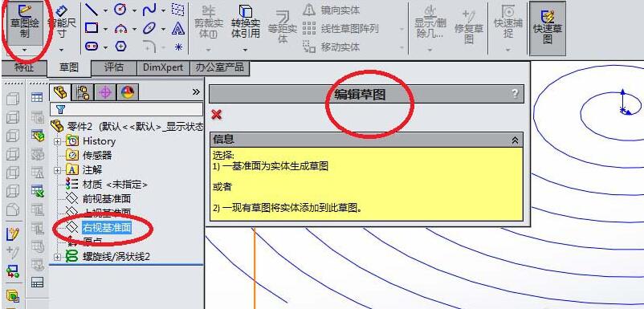Select the Centerpoint Arc sketch tool
Image resolution: width=644 pixels, height=309 pixels.
point(120,29)
